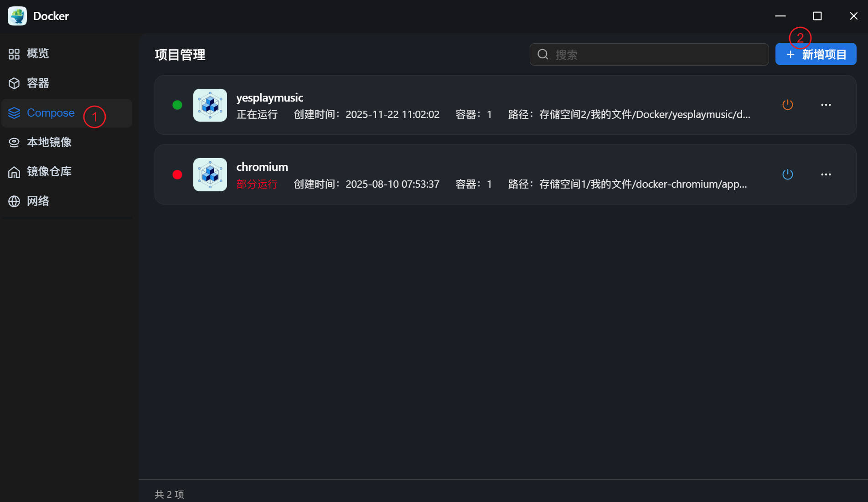Select the 容器 containers section
This screenshot has height=502, width=868.
pos(38,83)
